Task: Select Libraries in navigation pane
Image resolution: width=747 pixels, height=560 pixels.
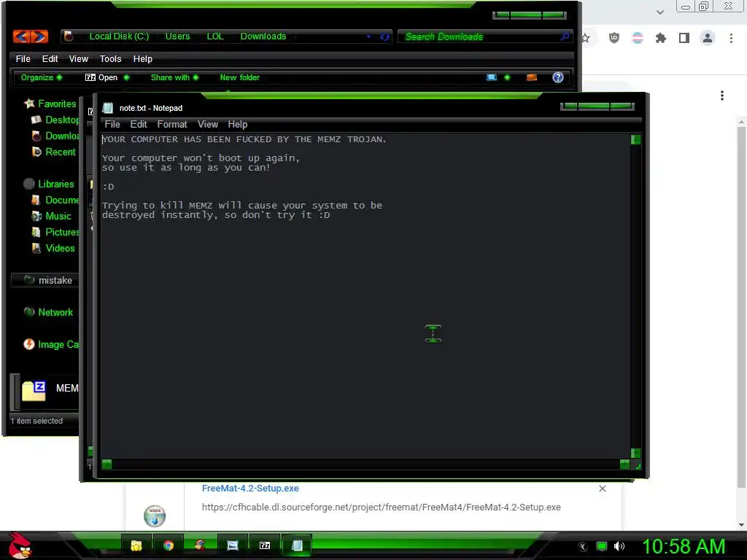Action: [55, 184]
